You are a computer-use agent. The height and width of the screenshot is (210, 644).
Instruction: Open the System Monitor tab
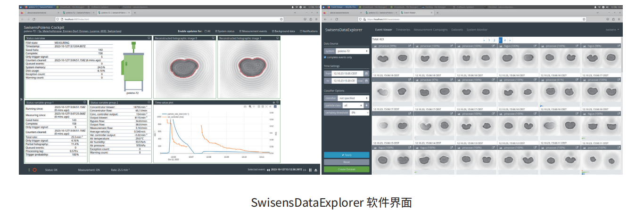477,30
